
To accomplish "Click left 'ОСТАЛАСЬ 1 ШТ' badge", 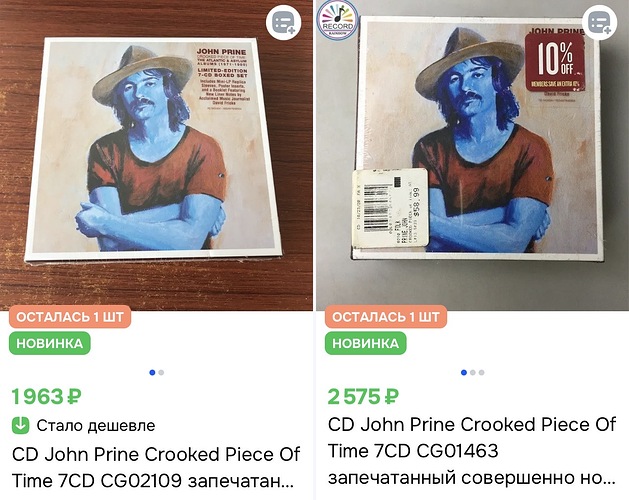I will (70, 317).
